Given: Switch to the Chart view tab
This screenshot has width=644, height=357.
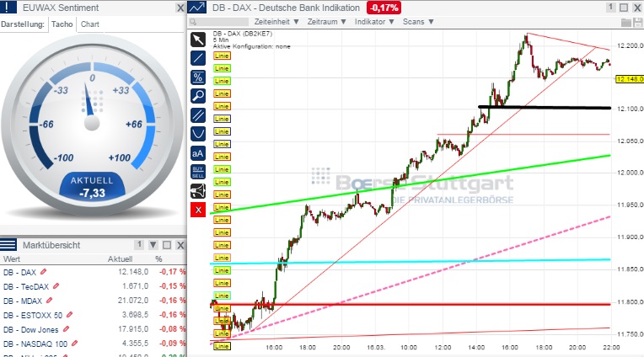Looking at the screenshot, I should [90, 24].
